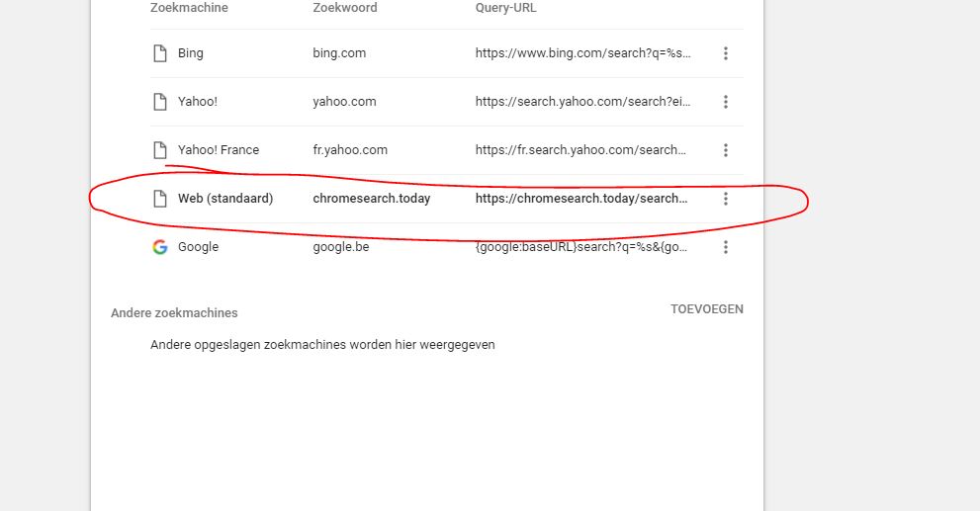
Task: Open more actions menu for Yahoo! France
Action: click(726, 150)
